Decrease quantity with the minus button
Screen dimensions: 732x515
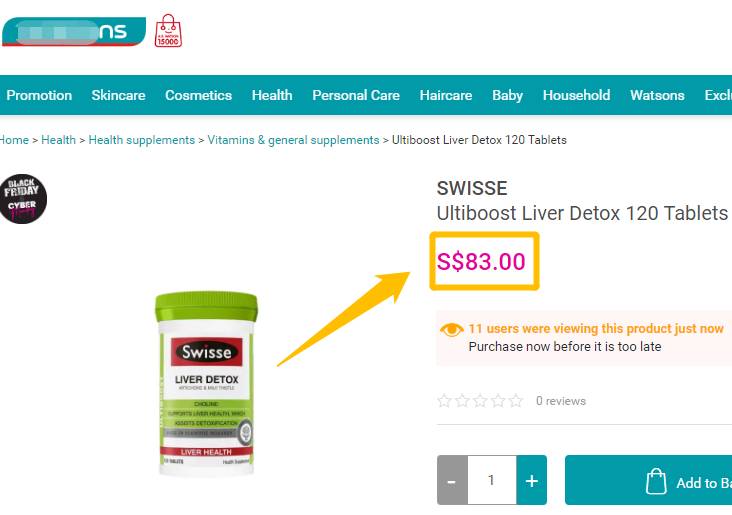click(452, 480)
